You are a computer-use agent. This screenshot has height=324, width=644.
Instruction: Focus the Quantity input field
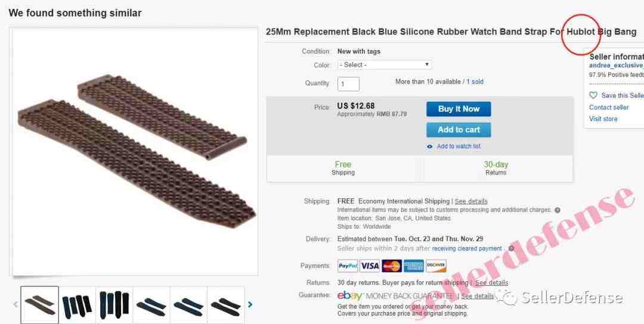click(348, 84)
